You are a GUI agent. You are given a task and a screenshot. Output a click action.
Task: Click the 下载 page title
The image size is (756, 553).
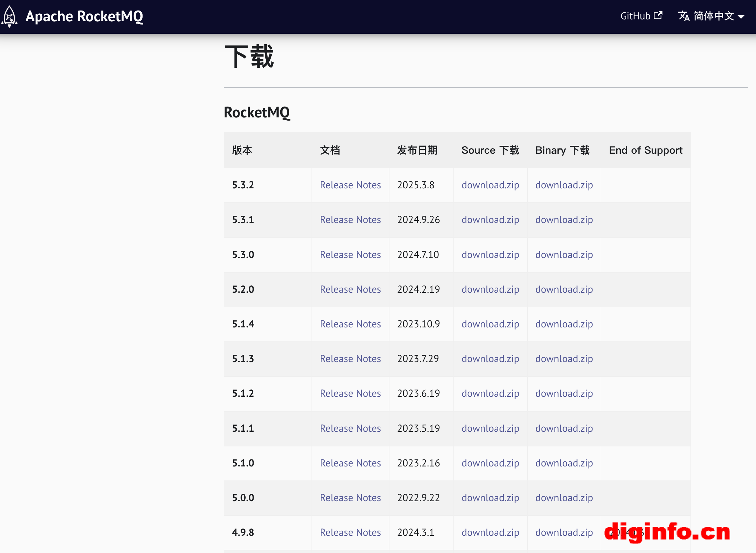pos(249,57)
